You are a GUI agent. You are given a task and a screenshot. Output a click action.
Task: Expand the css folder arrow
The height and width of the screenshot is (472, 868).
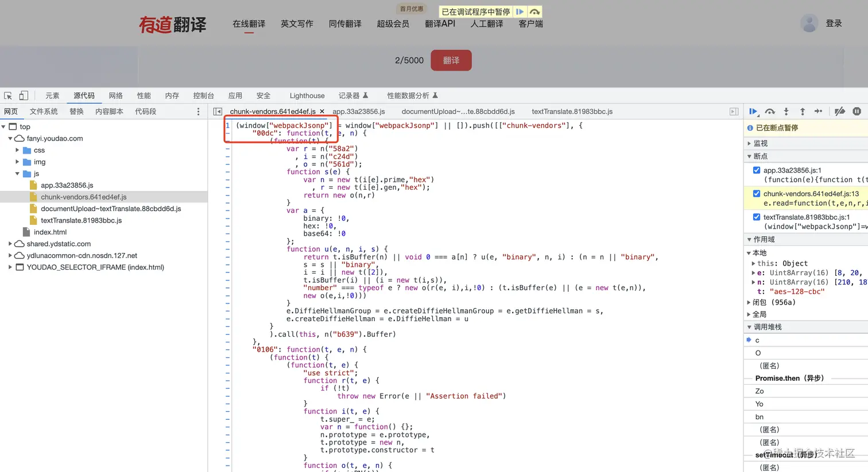point(17,150)
